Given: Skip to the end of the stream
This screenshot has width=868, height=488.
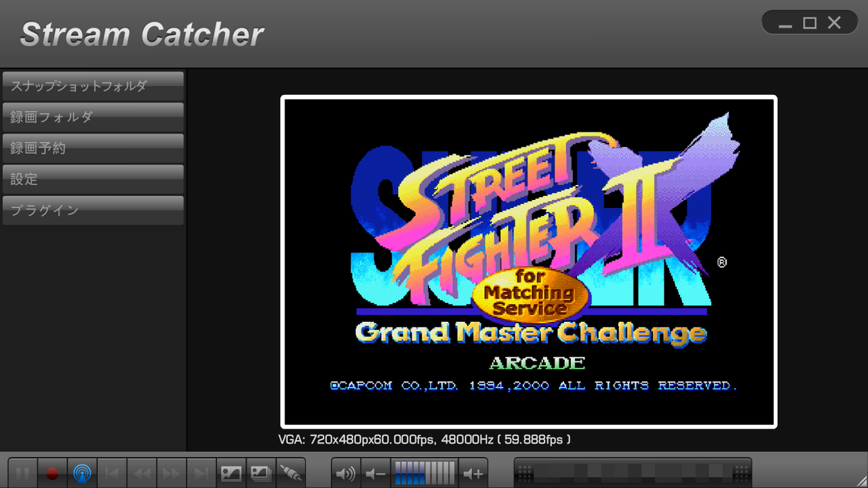Looking at the screenshot, I should coord(201,472).
